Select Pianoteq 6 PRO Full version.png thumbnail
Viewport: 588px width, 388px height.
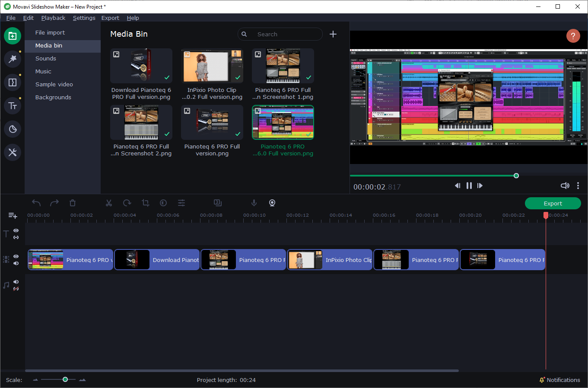click(212, 122)
